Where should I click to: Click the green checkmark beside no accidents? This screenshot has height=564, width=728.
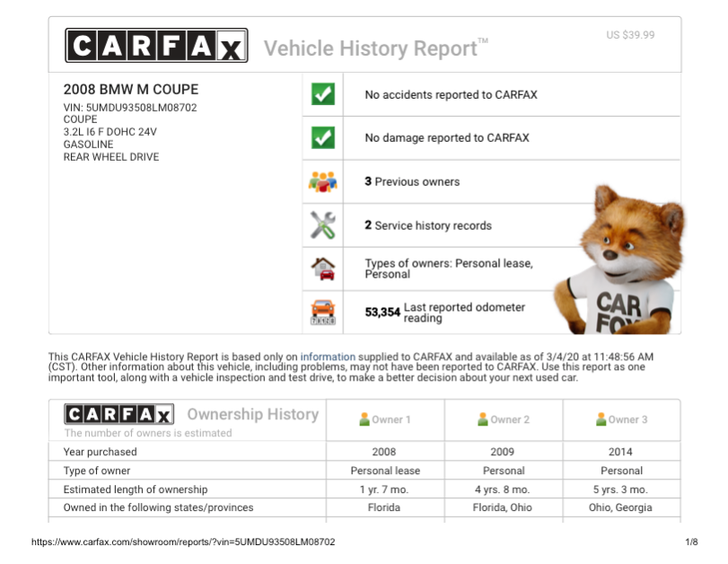click(322, 94)
